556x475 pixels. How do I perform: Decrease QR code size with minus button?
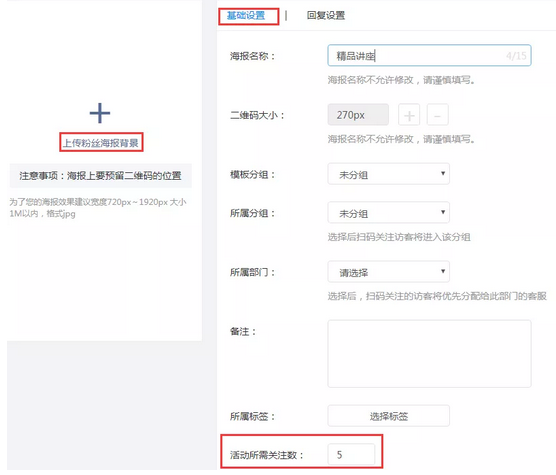point(437,115)
